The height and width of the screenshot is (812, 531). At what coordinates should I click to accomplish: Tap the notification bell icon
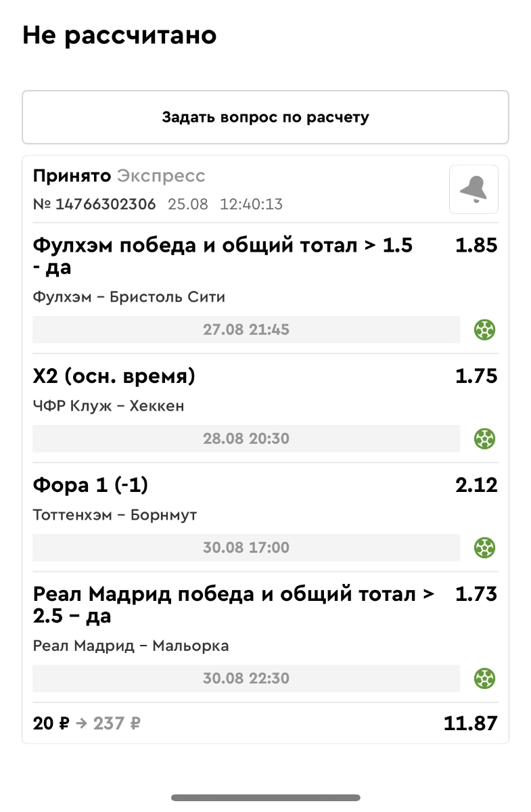coord(474,189)
